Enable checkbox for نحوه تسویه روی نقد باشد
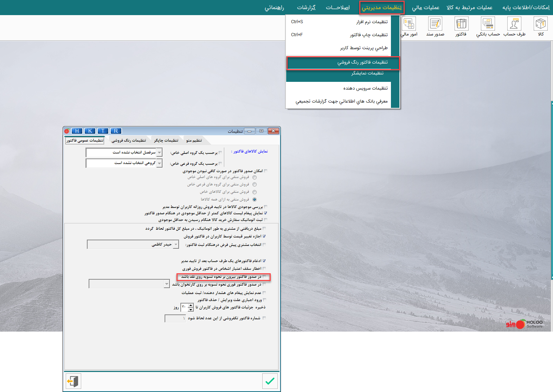Image resolution: width=553 pixels, height=392 pixels. (x=264, y=277)
